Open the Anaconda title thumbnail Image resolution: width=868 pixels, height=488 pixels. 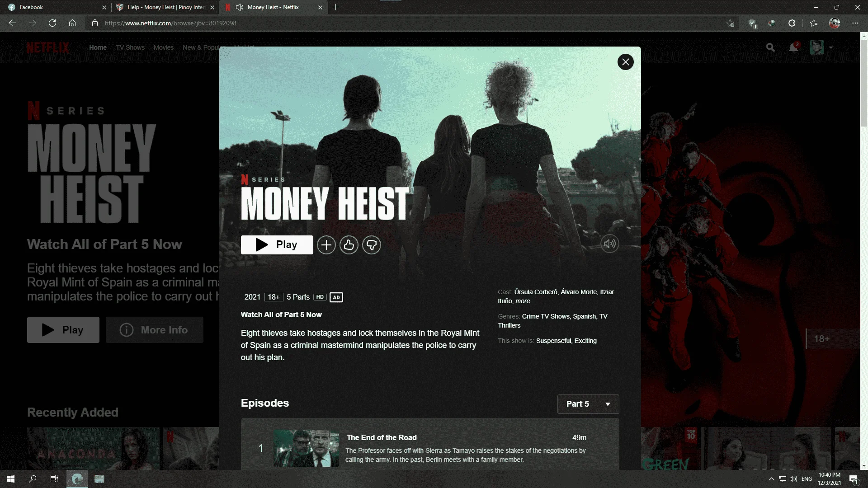[x=93, y=449]
